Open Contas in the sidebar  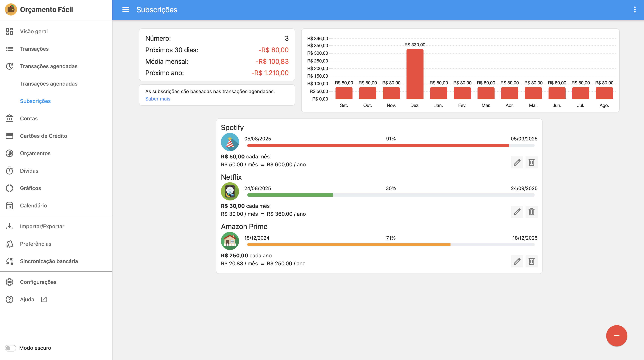(x=29, y=118)
